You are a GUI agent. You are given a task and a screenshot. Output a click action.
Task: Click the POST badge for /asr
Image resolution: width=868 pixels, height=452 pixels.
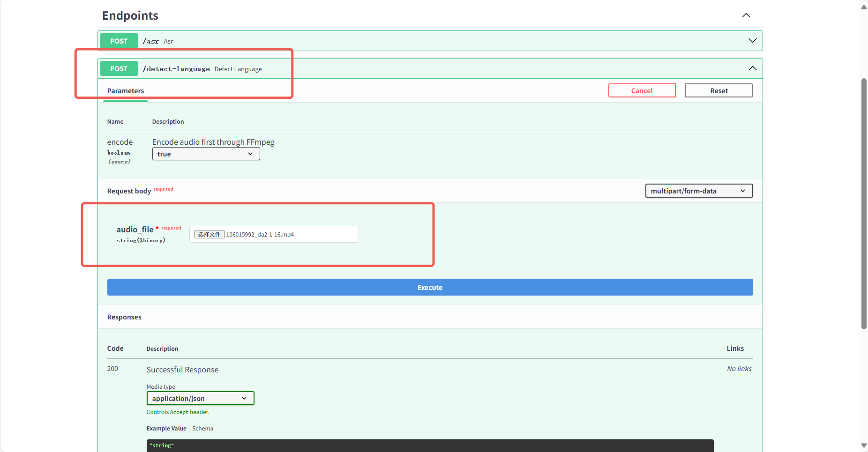[x=119, y=41]
